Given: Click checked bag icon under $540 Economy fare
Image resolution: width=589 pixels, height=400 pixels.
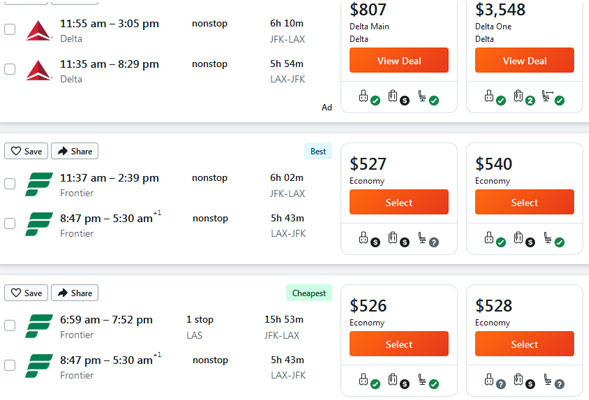Looking at the screenshot, I should click(x=518, y=238).
